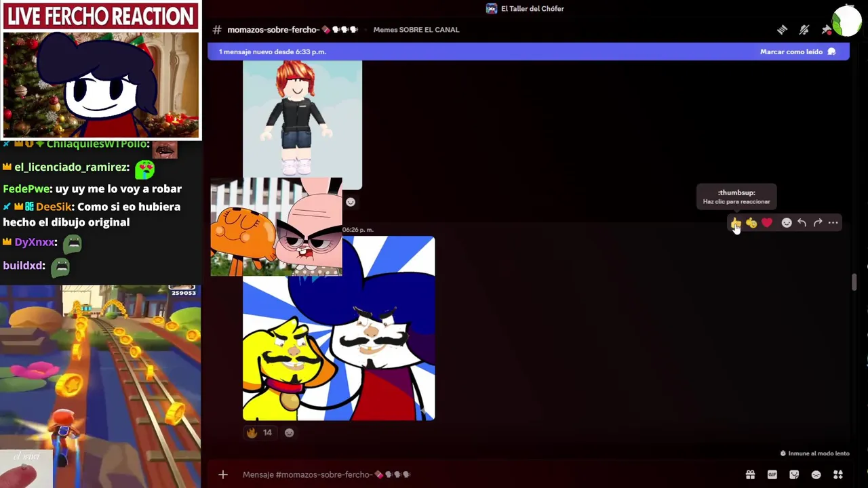Open the gift icon in message bar
The height and width of the screenshot is (488, 868).
750,474
